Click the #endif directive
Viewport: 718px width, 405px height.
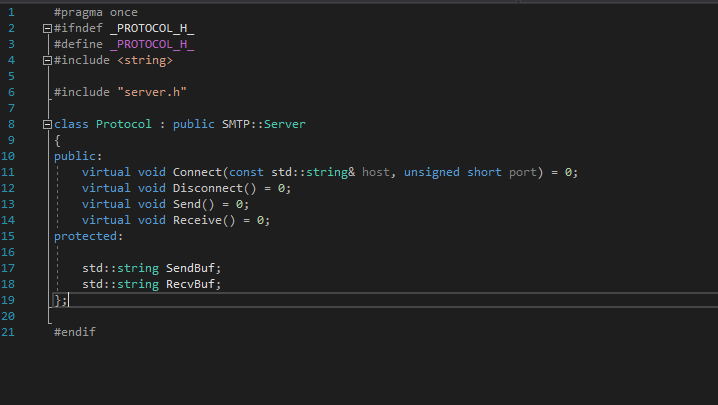75,332
